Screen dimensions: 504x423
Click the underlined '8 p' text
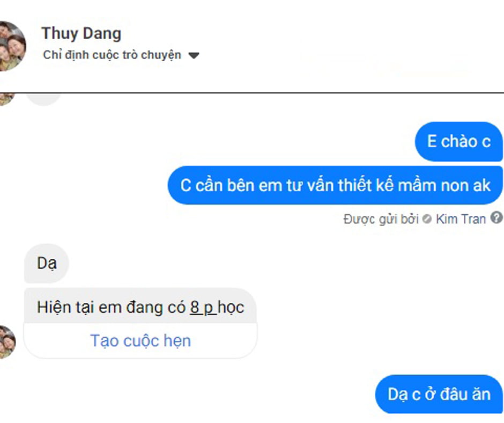pos(202,307)
